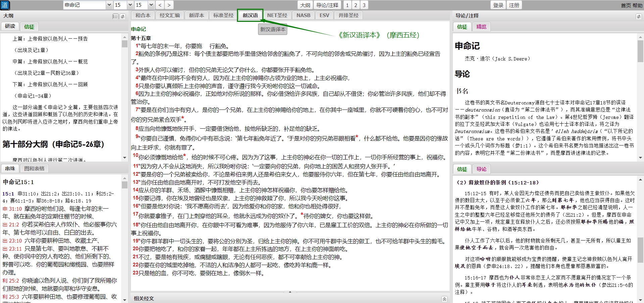
Task: Click the 大纲 panel vertical scrollbar thumb
Action: point(125,44)
